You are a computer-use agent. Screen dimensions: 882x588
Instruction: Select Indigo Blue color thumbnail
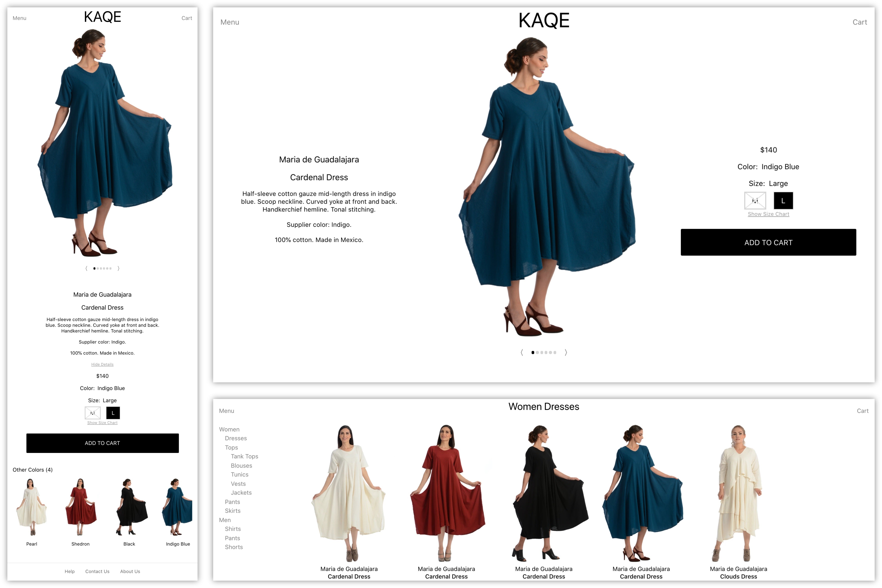[x=177, y=507]
